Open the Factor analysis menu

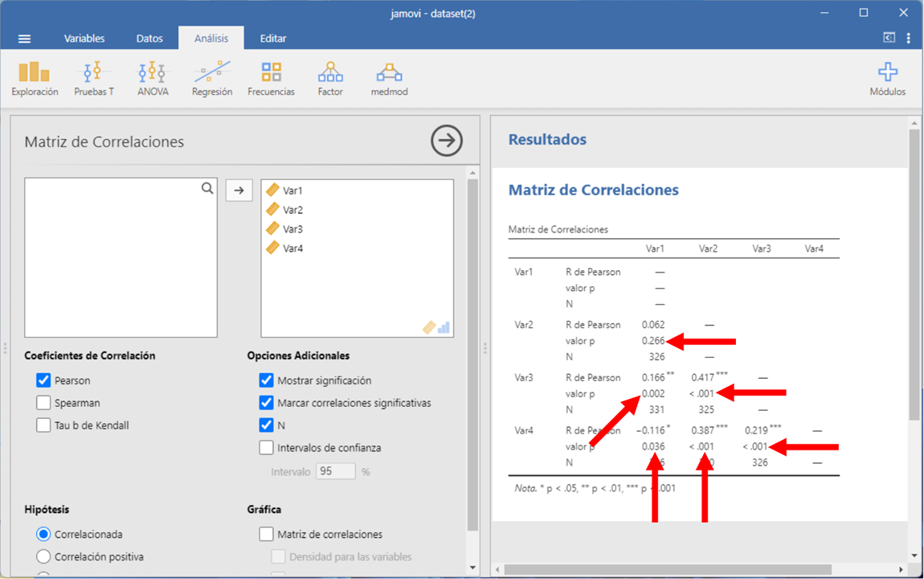[330, 79]
